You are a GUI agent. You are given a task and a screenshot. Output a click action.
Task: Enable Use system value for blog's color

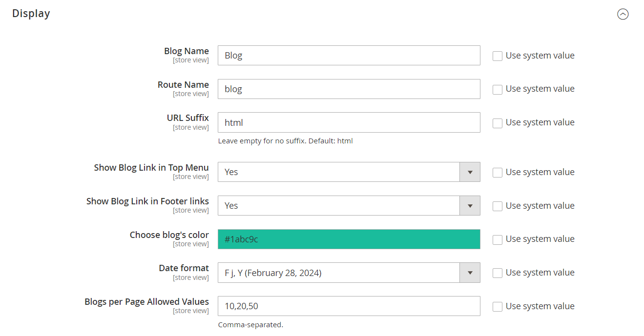click(497, 239)
